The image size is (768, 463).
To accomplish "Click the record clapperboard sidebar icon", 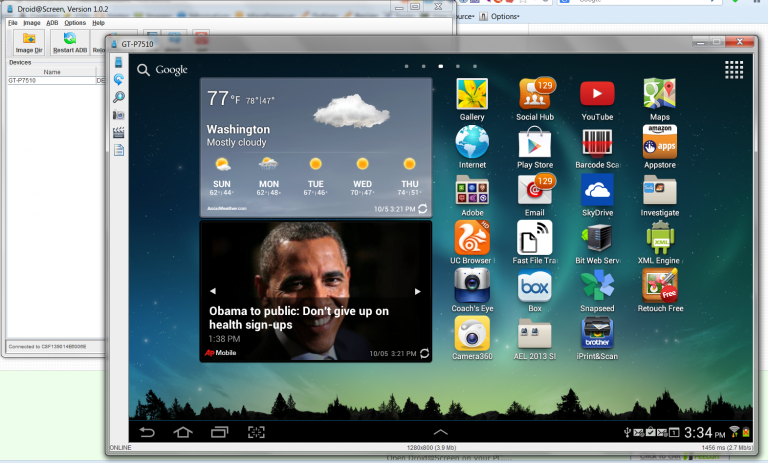I will click(x=119, y=132).
